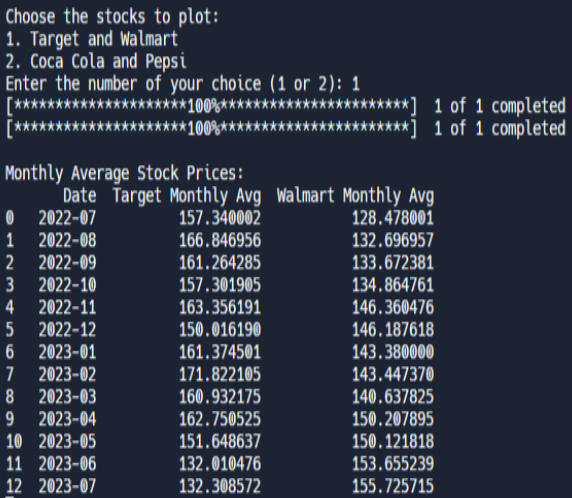Click the Walmart value 132.696957
Viewport: 572px width, 498px height.
pos(393,240)
